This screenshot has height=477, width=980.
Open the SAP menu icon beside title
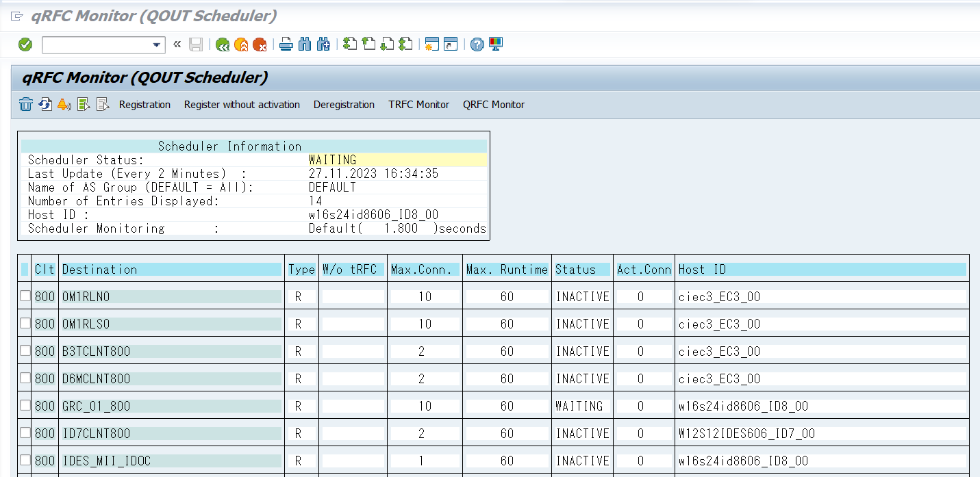(x=17, y=16)
